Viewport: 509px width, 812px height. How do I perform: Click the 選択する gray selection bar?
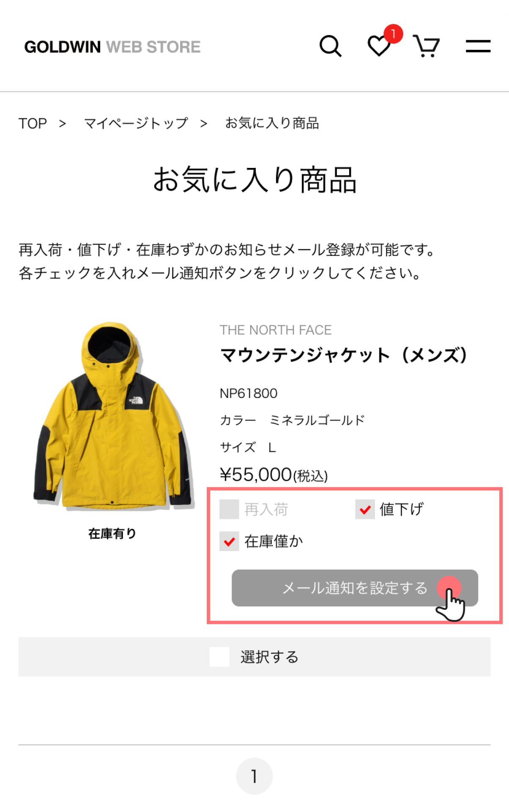[x=254, y=657]
